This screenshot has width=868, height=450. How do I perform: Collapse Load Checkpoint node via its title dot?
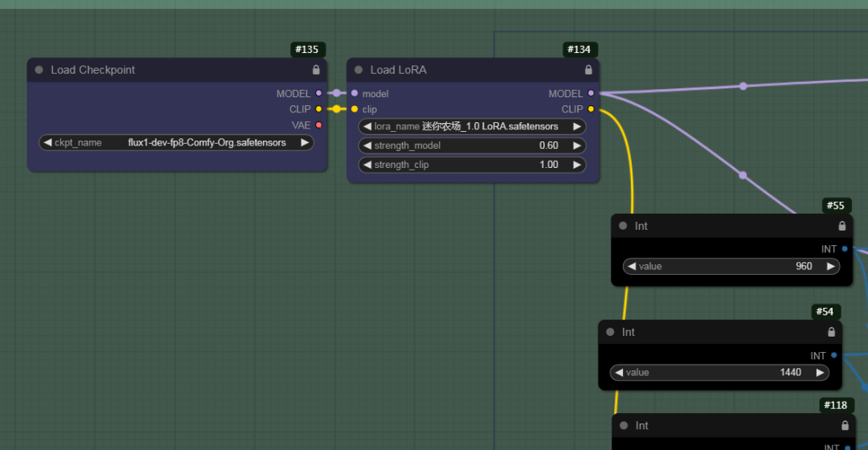(39, 70)
